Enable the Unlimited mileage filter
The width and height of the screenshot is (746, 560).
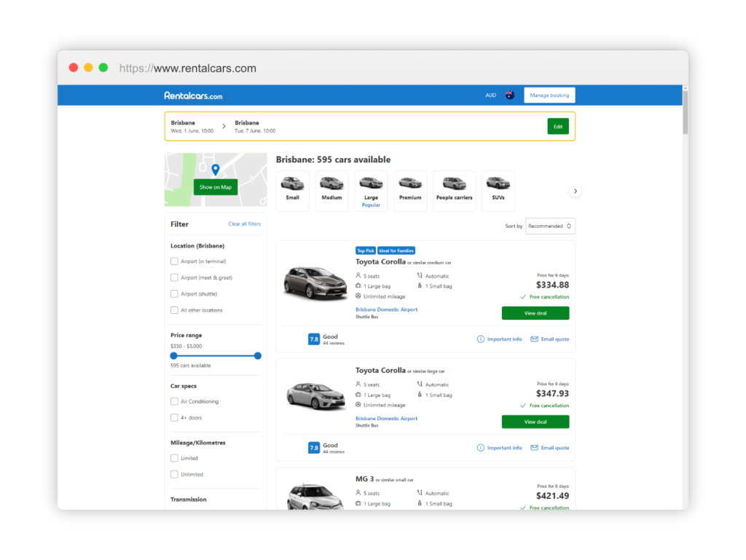tap(174, 474)
